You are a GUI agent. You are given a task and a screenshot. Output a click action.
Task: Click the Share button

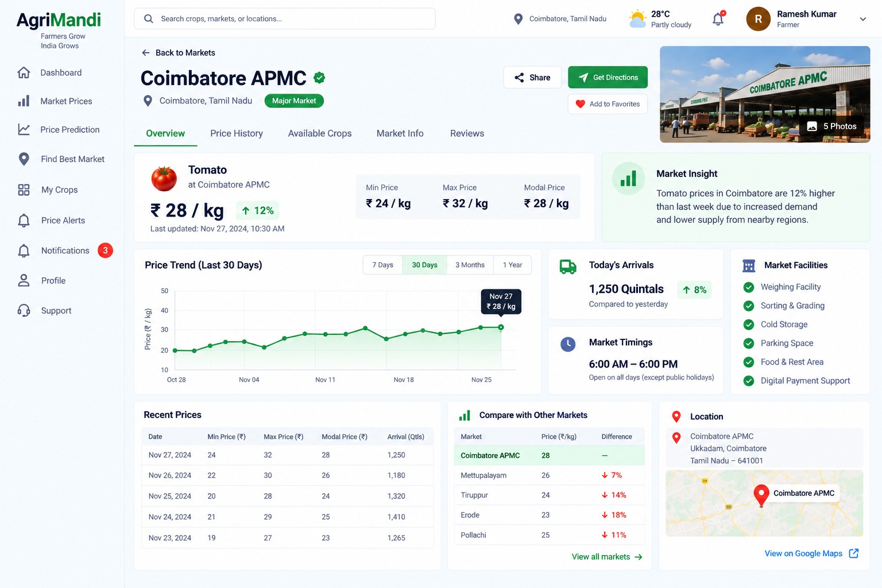532,78
